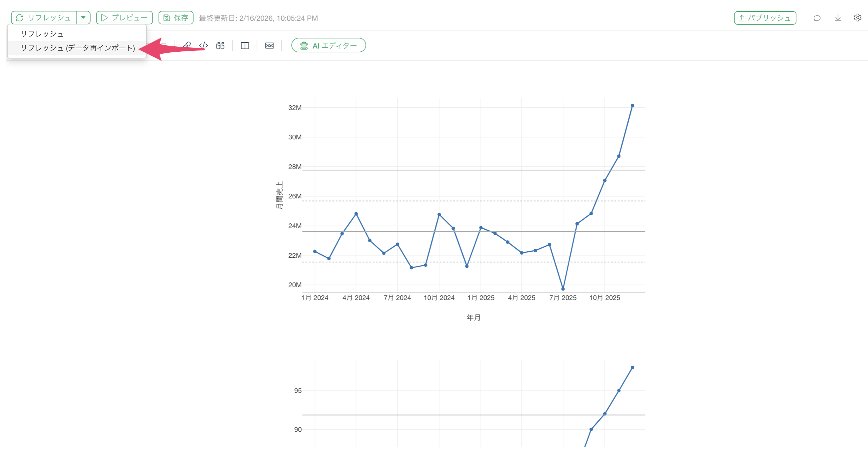868x458 pixels.
Task: Choose リフレッシュ (データ再インポート) menu option
Action: (78, 48)
